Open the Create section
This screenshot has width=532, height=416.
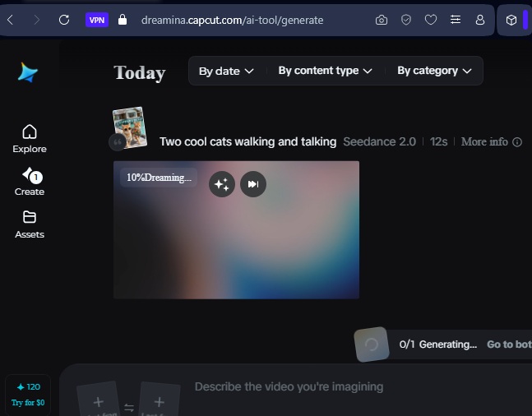click(x=30, y=181)
